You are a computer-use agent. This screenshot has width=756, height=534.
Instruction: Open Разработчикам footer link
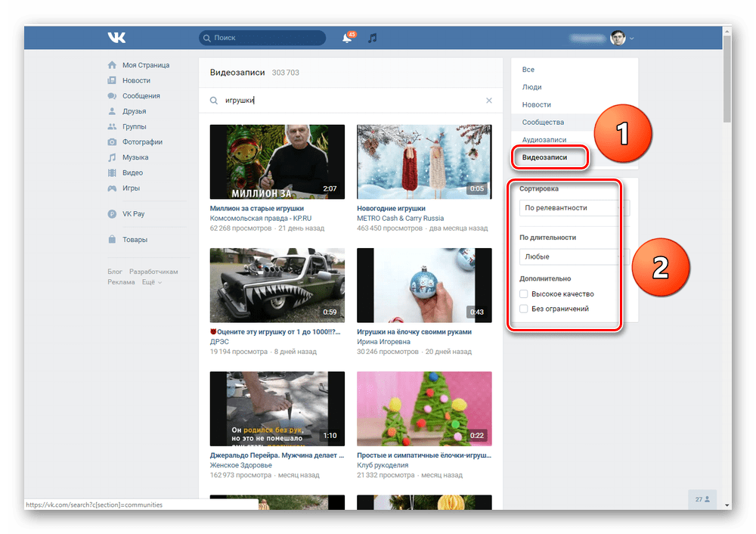(153, 272)
